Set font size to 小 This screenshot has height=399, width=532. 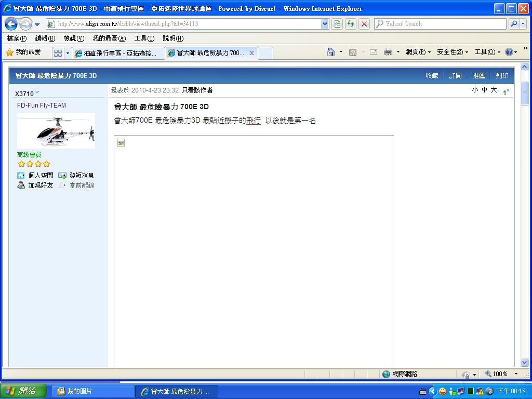click(x=475, y=89)
